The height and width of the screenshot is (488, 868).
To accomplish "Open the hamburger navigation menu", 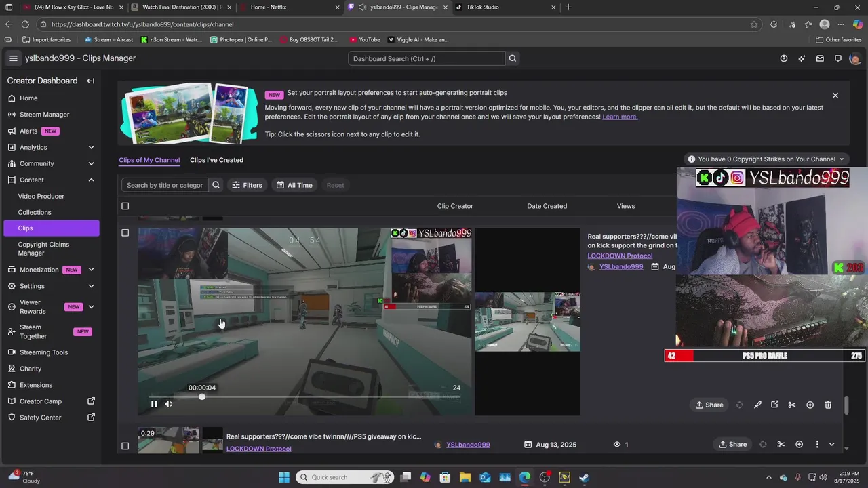I will point(13,58).
